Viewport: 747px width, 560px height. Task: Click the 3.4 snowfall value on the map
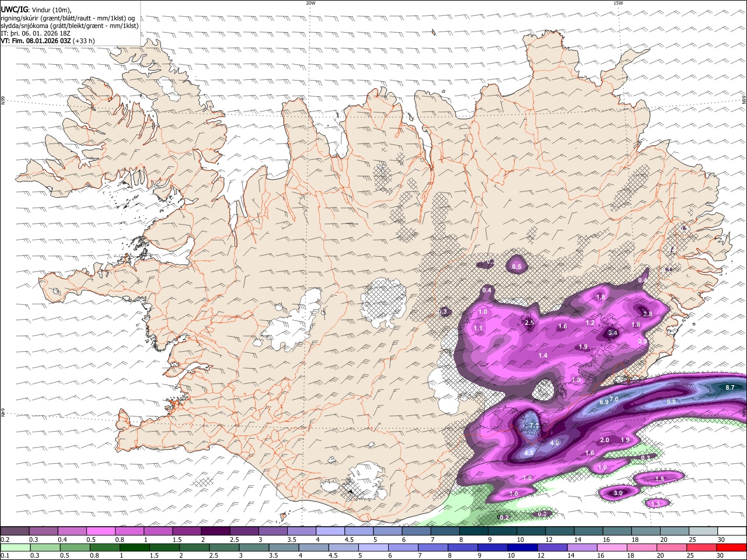point(612,333)
